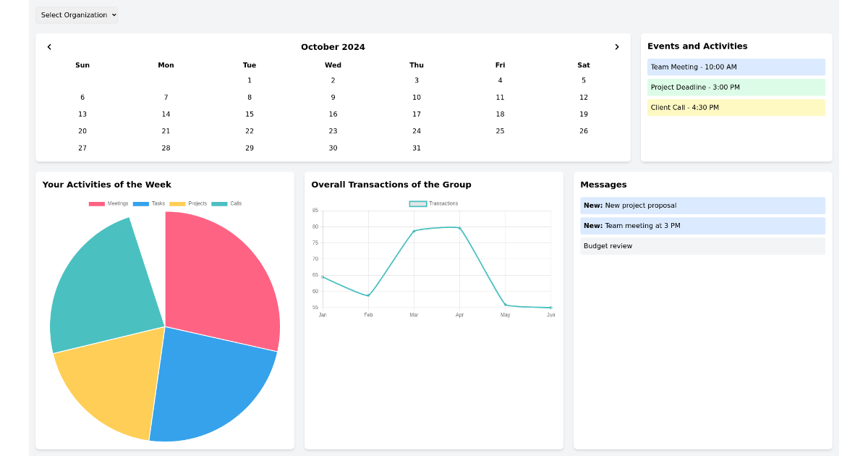
Task: Open the Project Deadline - 3:00 PM event
Action: 736,87
